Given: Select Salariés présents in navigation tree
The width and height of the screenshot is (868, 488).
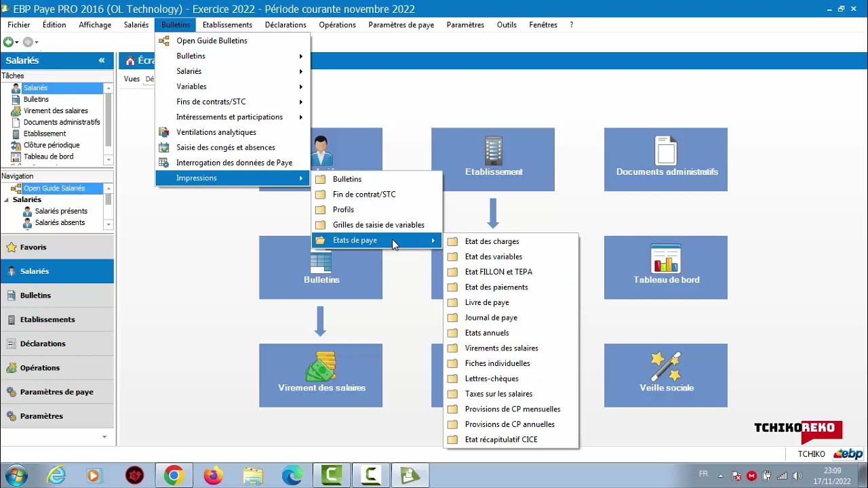Looking at the screenshot, I should pyautogui.click(x=61, y=211).
